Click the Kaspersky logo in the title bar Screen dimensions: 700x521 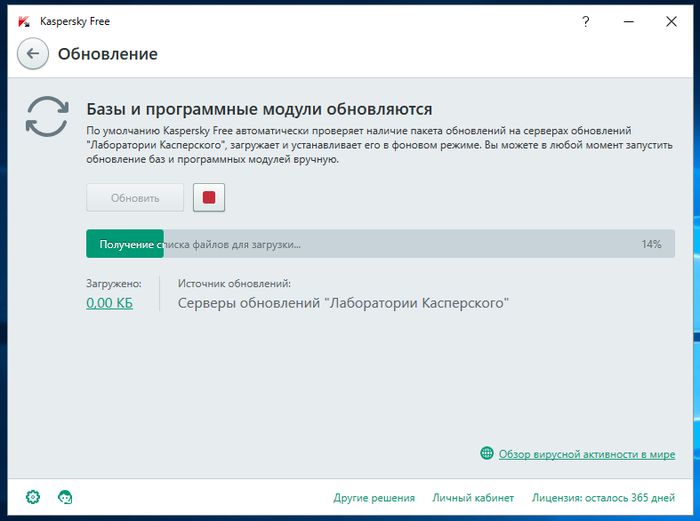tap(24, 21)
